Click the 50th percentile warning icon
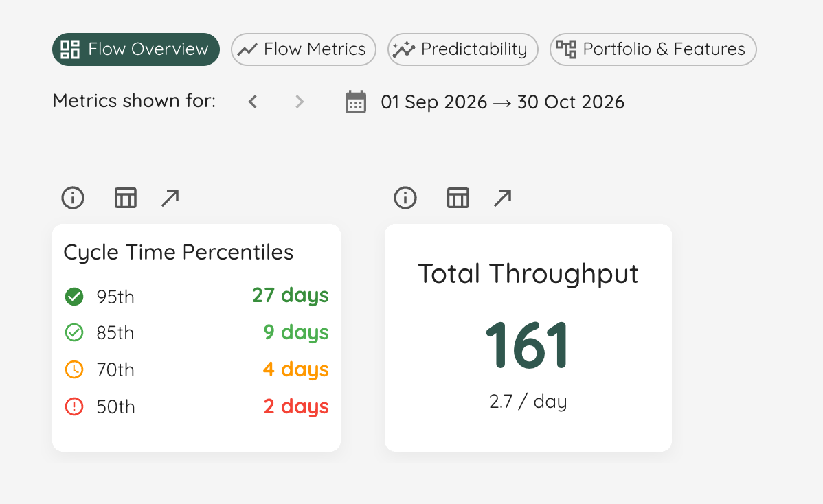 (x=74, y=406)
